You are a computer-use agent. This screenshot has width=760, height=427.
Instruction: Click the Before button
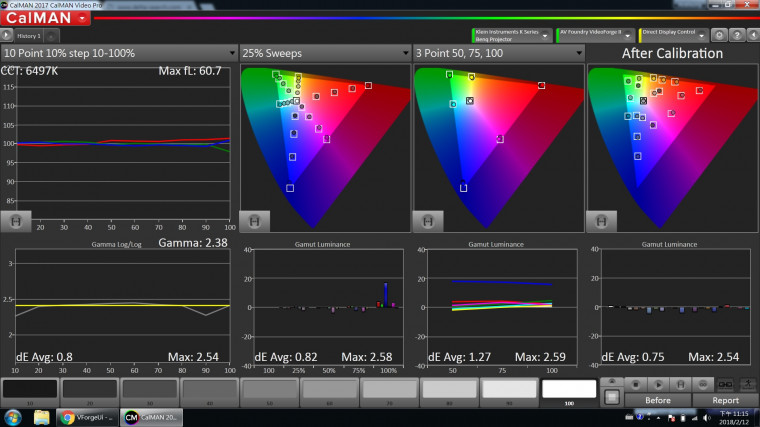click(x=657, y=400)
